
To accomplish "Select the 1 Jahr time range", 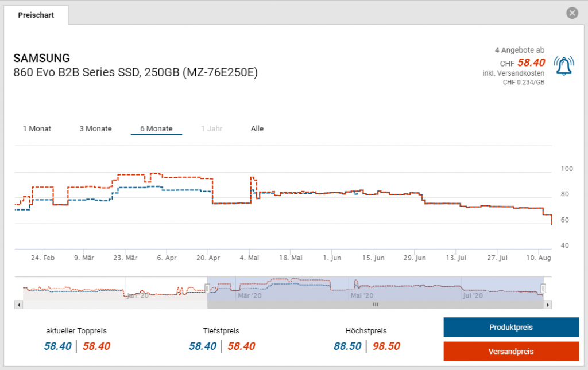I will click(x=211, y=128).
